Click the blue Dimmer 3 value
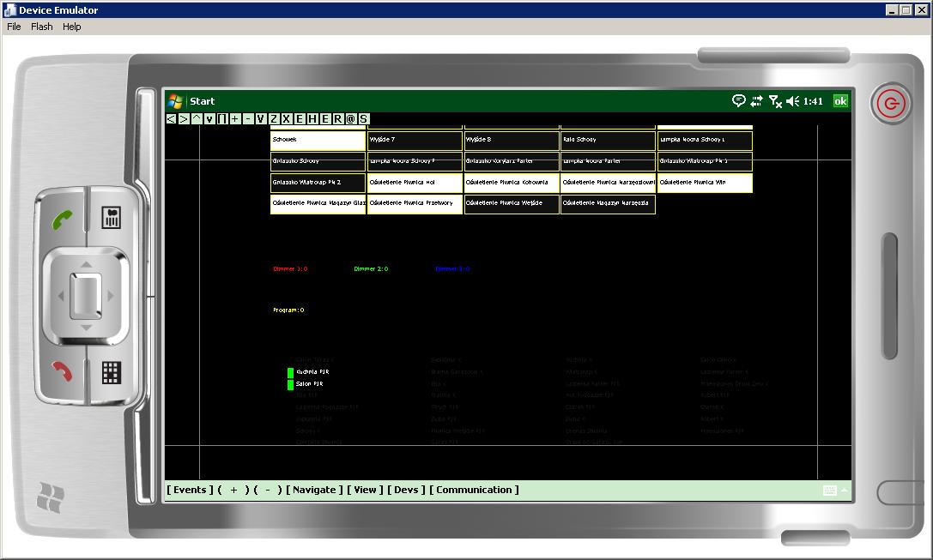 tap(452, 269)
